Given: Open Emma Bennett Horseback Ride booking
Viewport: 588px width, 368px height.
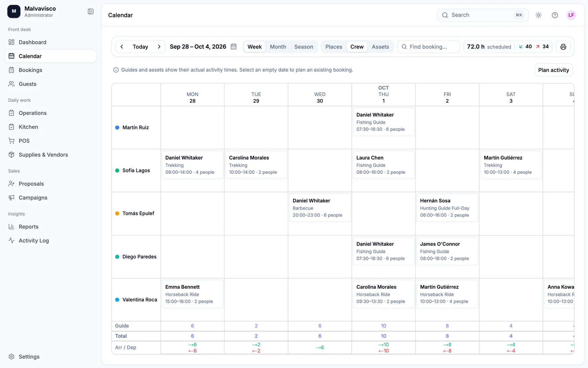Looking at the screenshot, I should (192, 294).
